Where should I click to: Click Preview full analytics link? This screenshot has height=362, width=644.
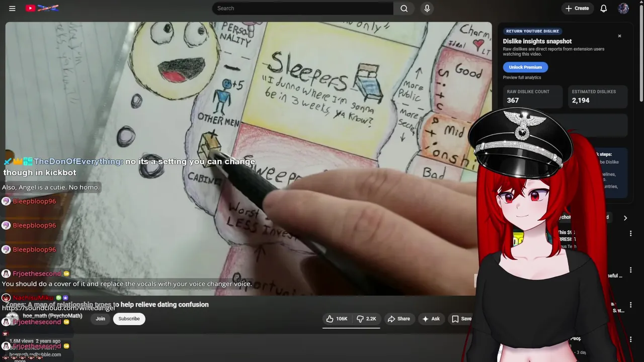[x=522, y=77]
